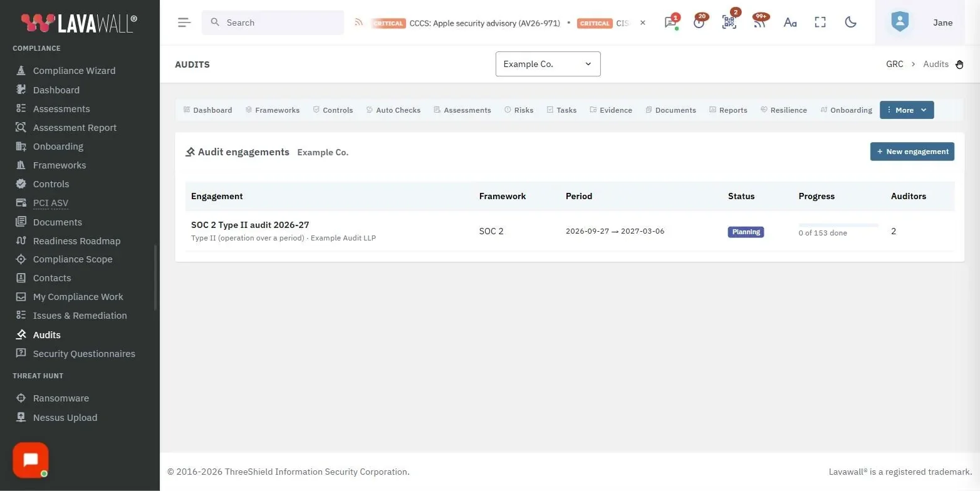Switch to the Auto Checks tab
This screenshot has width=980, height=491.
[394, 110]
